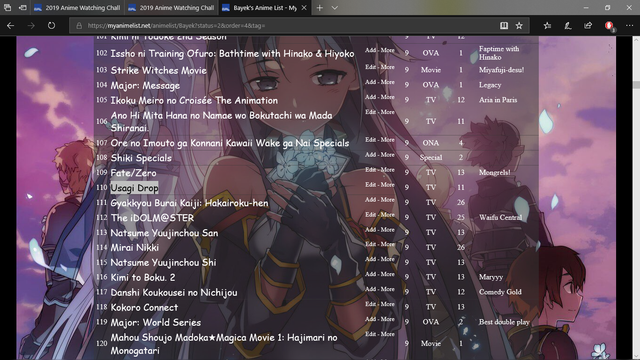
Task: Add this page to favorites star
Action: (519, 26)
